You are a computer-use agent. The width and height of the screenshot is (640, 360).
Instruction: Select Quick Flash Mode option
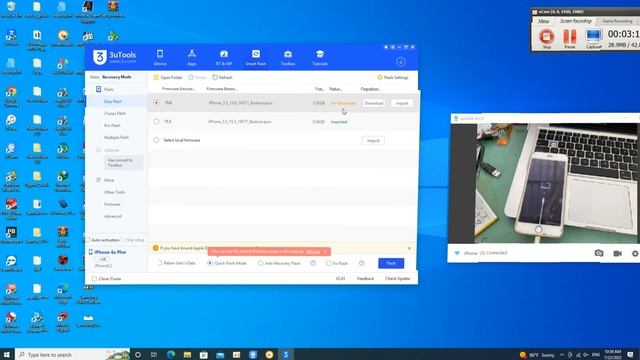click(210, 263)
